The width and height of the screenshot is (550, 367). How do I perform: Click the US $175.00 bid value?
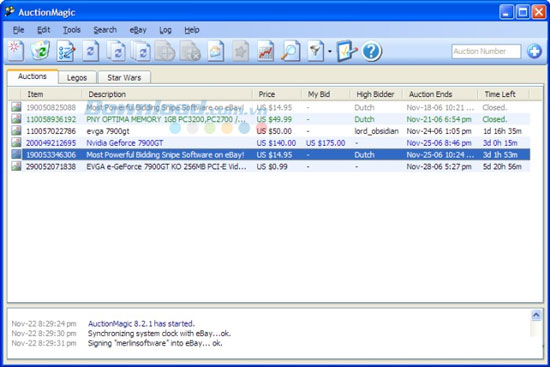tap(326, 143)
